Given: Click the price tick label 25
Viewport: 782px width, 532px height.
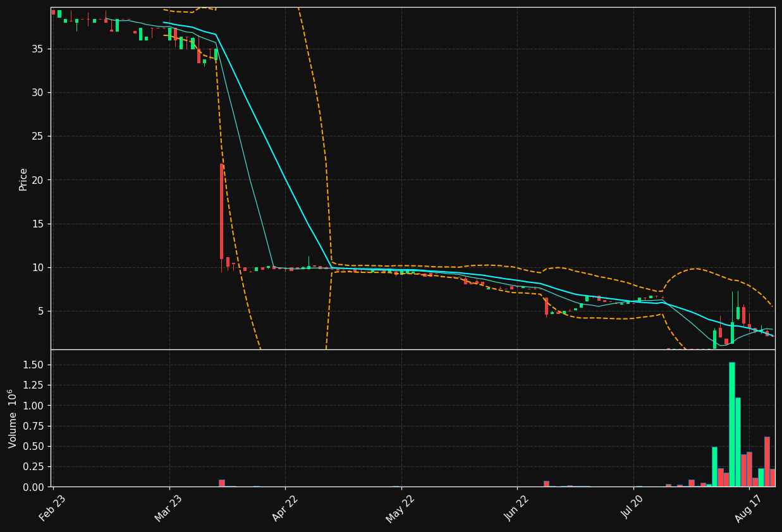Looking at the screenshot, I should [x=37, y=136].
